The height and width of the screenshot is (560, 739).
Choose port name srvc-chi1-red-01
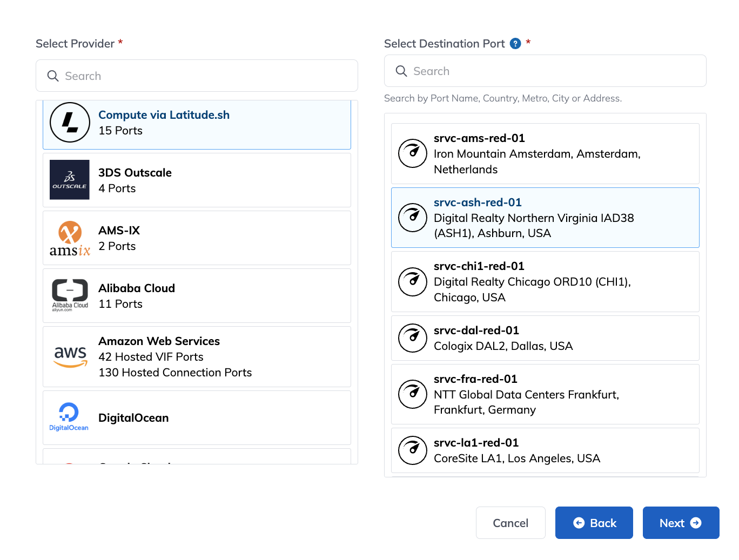pyautogui.click(x=479, y=266)
